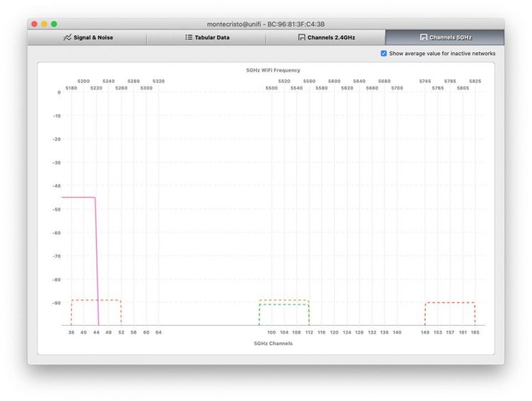This screenshot has width=532, height=401.
Task: Switch to the Channels 2.4GHz tab
Action: 326,38
